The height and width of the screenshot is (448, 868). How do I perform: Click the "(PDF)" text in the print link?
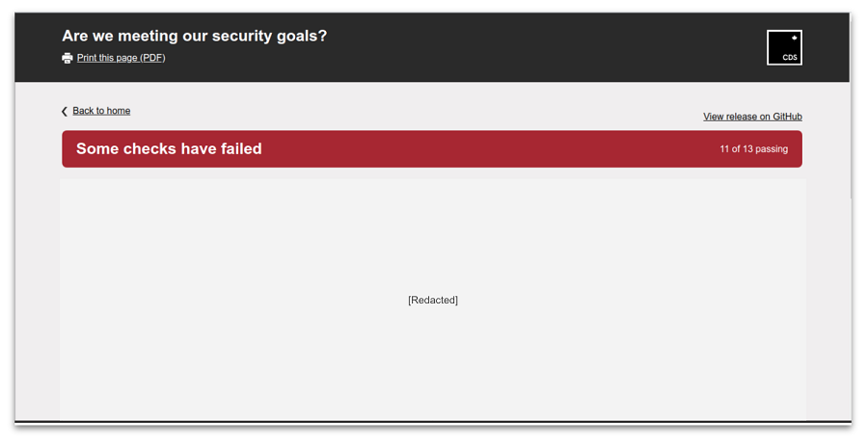coord(152,58)
